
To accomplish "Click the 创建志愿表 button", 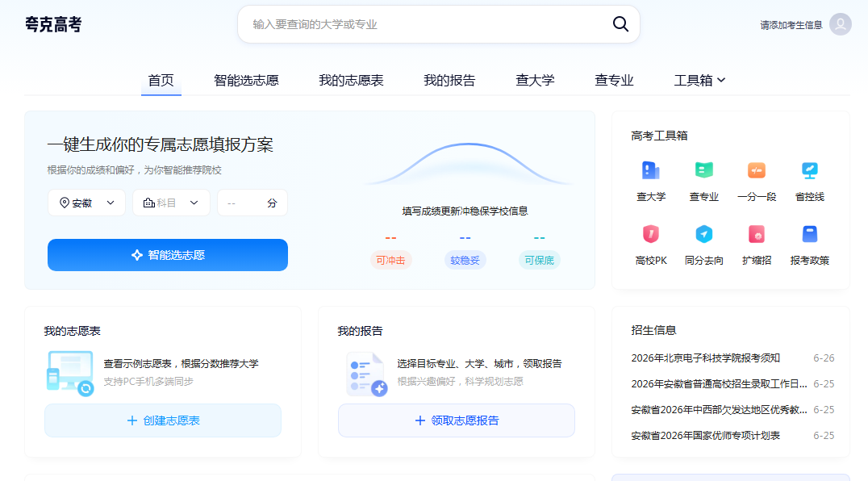I will tap(163, 420).
